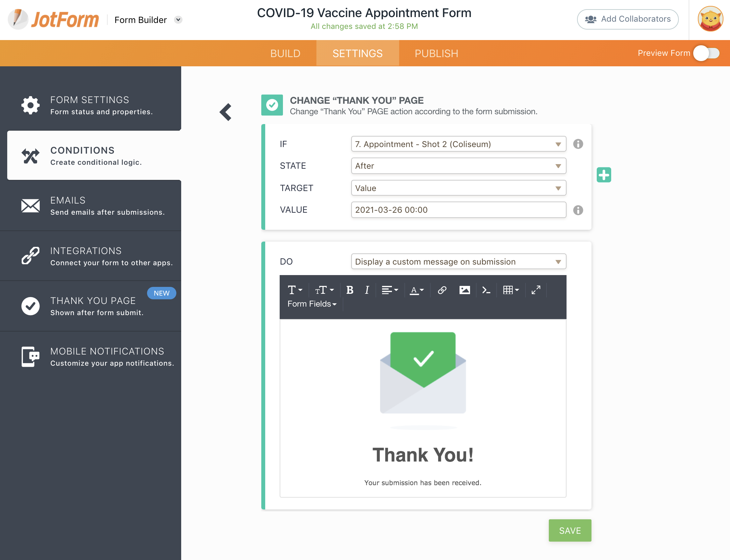Viewport: 730px width, 560px height.
Task: Open the DO action dropdown
Action: click(458, 262)
